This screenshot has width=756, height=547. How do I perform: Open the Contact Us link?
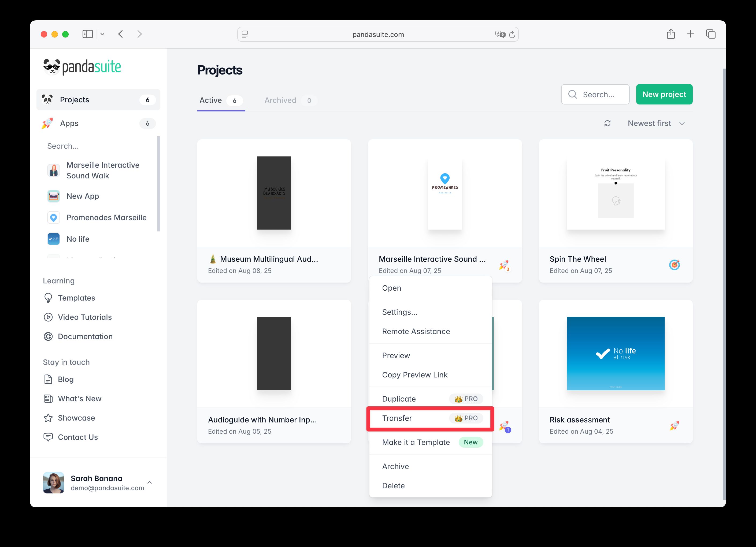[78, 437]
